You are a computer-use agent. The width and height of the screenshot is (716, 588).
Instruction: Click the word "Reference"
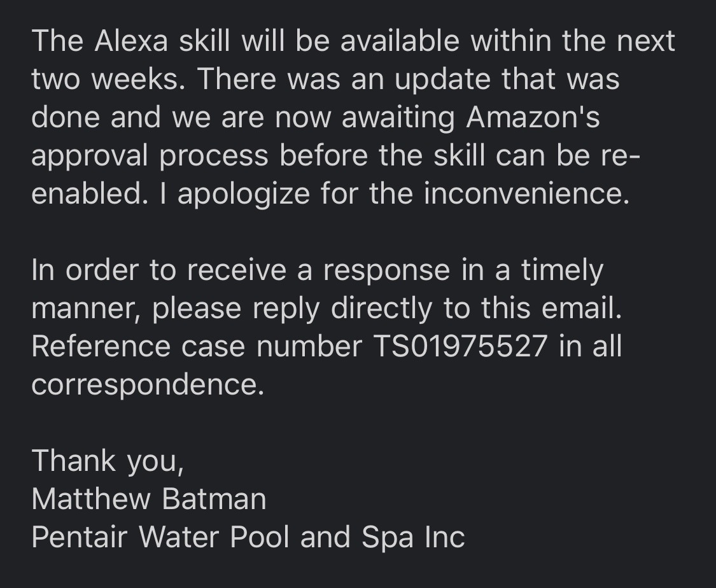101,346
